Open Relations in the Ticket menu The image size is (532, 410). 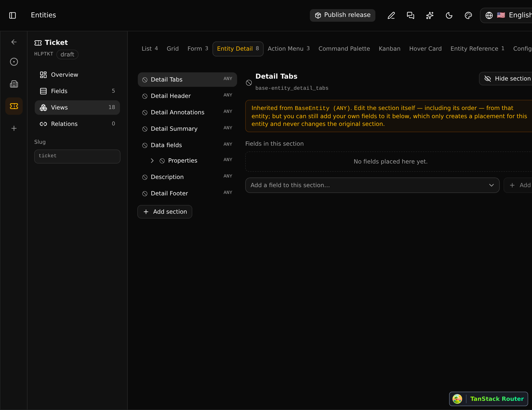click(x=77, y=124)
